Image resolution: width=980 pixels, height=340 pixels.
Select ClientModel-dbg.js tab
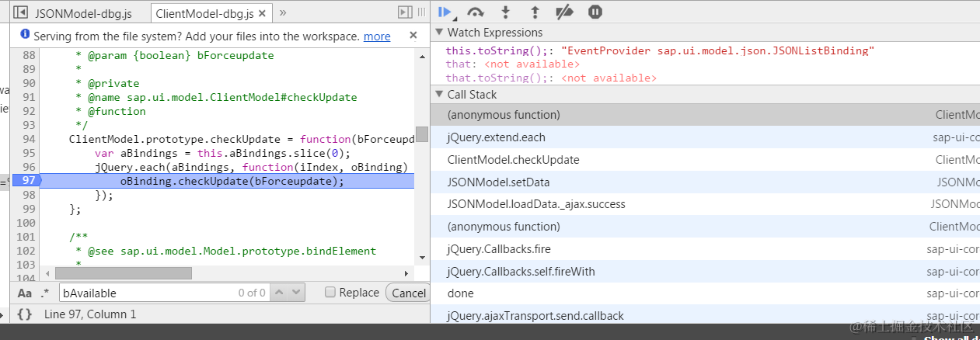[x=204, y=13]
